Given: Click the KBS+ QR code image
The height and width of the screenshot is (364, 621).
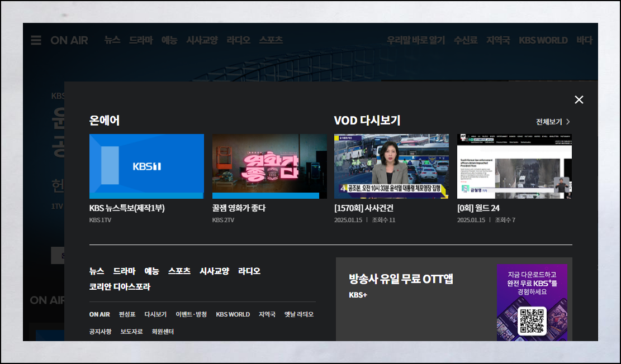Looking at the screenshot, I should tap(532, 321).
